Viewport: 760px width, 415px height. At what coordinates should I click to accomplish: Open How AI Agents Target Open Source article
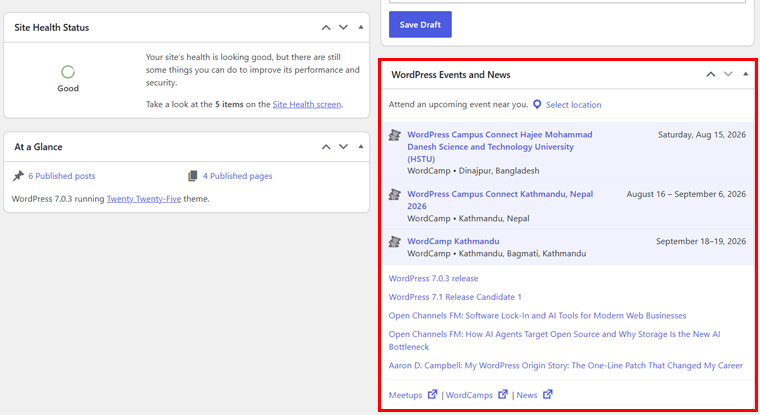click(554, 340)
